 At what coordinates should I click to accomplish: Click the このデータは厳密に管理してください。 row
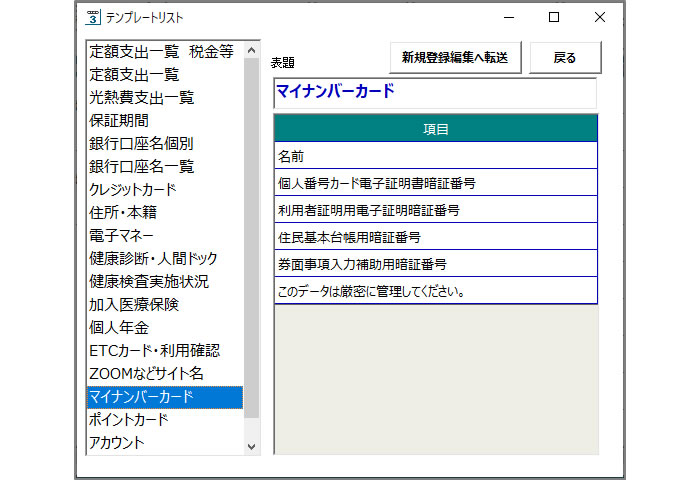tap(436, 291)
